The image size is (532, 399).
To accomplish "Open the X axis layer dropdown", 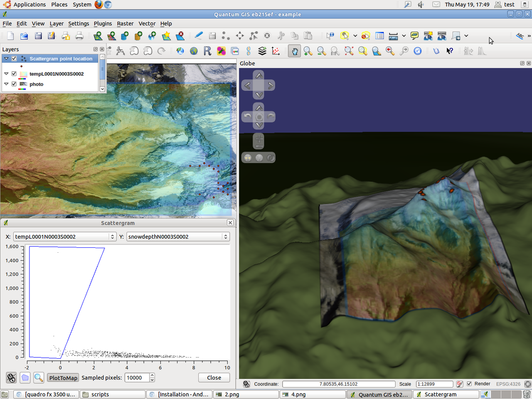I will coord(65,236).
